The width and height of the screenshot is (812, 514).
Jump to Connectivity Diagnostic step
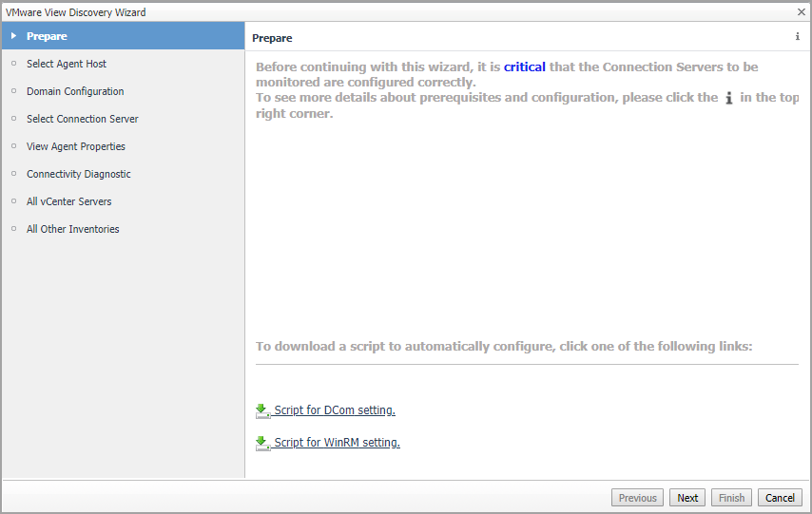pos(79,174)
